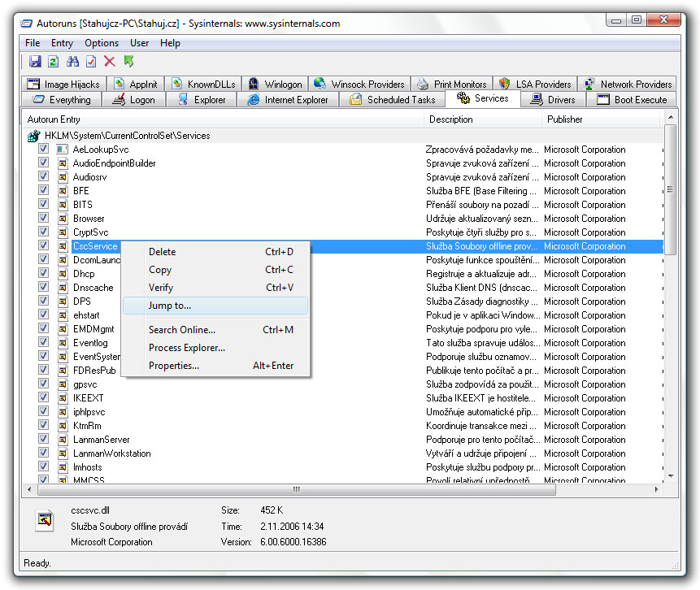This screenshot has height=590, width=700.
Task: Toggle the CryptSvc entry checkbox
Action: coord(43,232)
